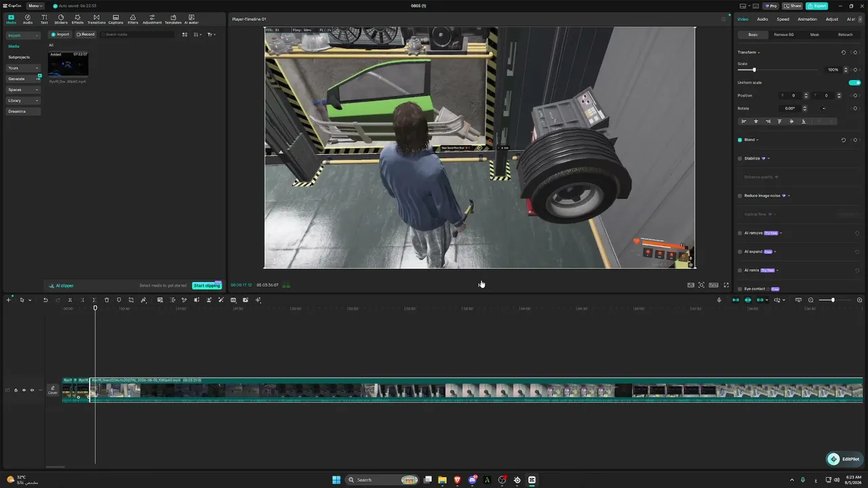Select the imported video thumbnail in media bin

68,65
